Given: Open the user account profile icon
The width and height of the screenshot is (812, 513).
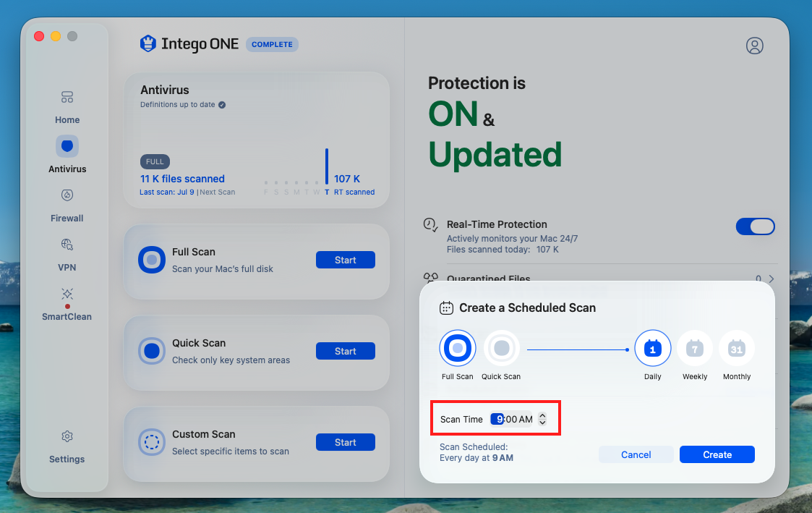Looking at the screenshot, I should 755,46.
